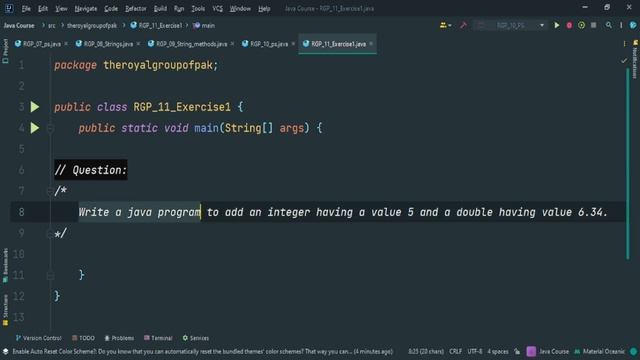Screen dimensions: 640x360
Task: Open the File menu
Action: [x=26, y=9]
